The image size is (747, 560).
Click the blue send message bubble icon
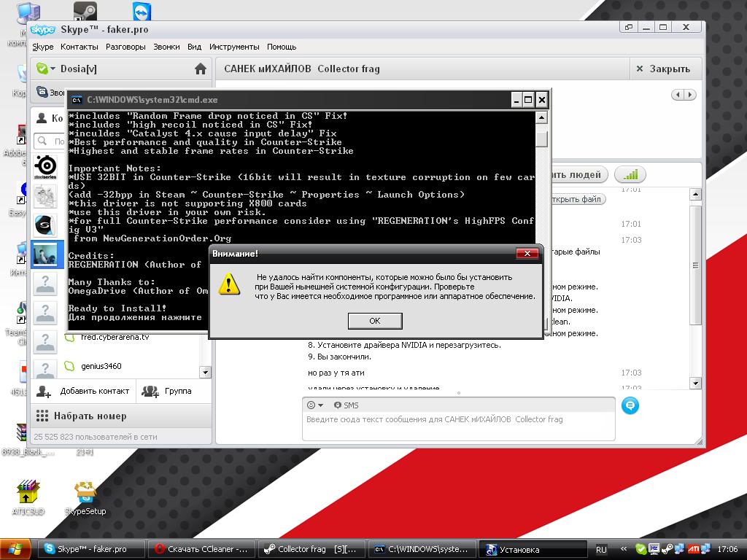coord(630,405)
